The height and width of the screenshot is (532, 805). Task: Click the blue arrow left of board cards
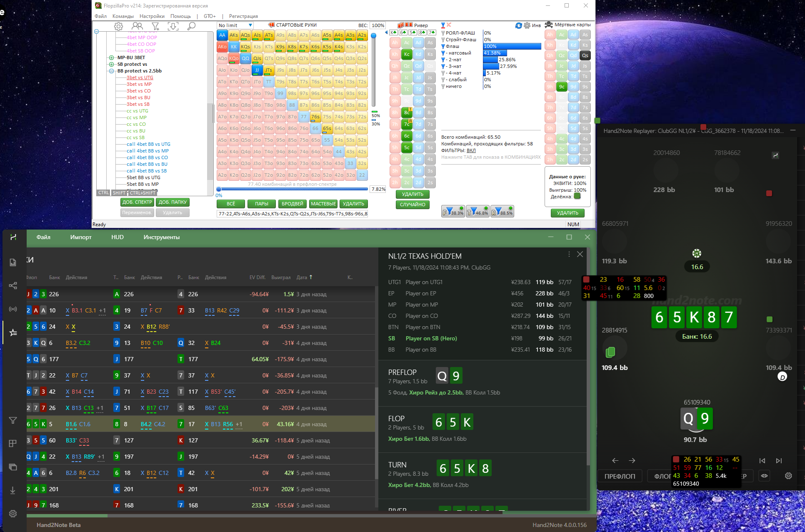coord(386,32)
